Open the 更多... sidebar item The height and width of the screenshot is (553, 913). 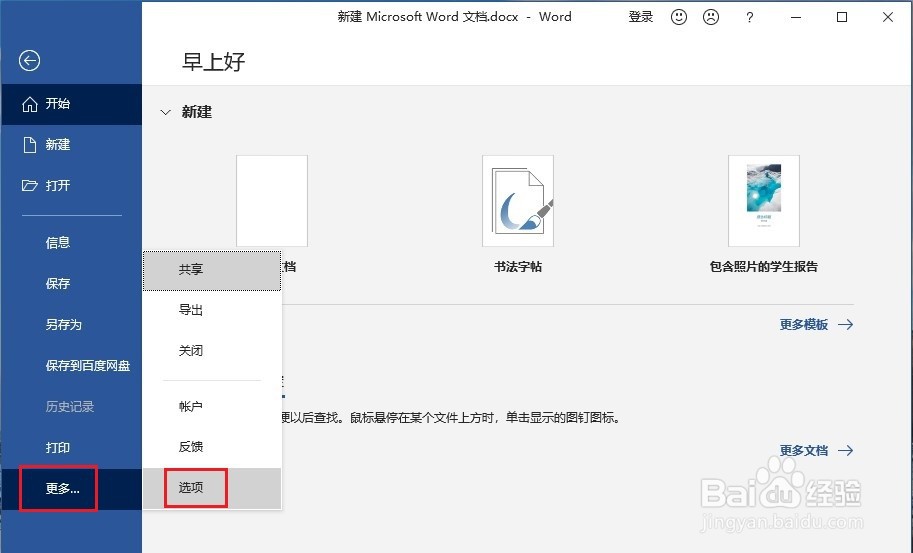[71, 489]
